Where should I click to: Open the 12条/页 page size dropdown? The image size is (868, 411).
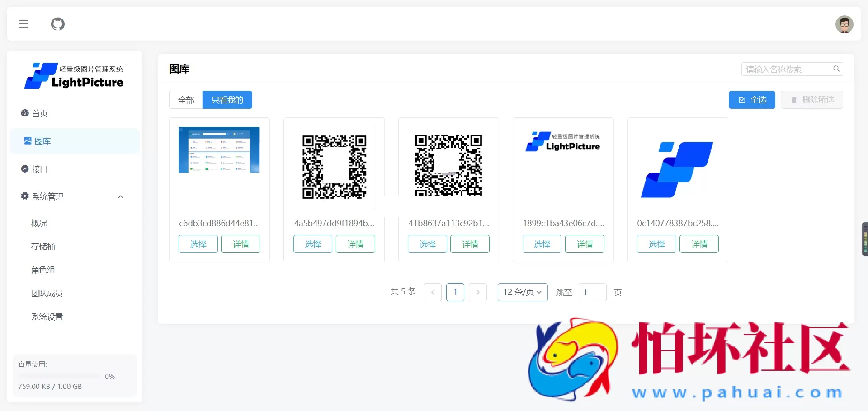point(522,292)
